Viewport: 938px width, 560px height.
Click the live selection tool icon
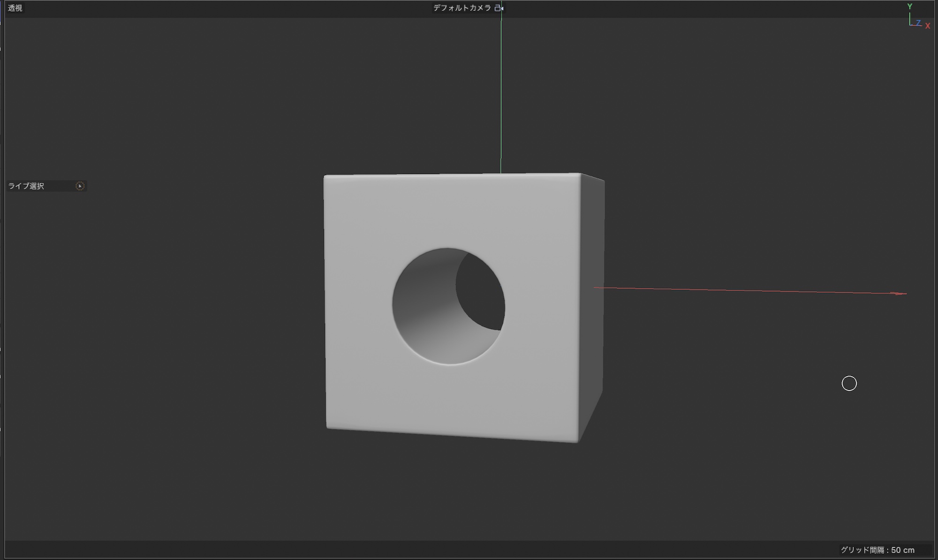(80, 186)
